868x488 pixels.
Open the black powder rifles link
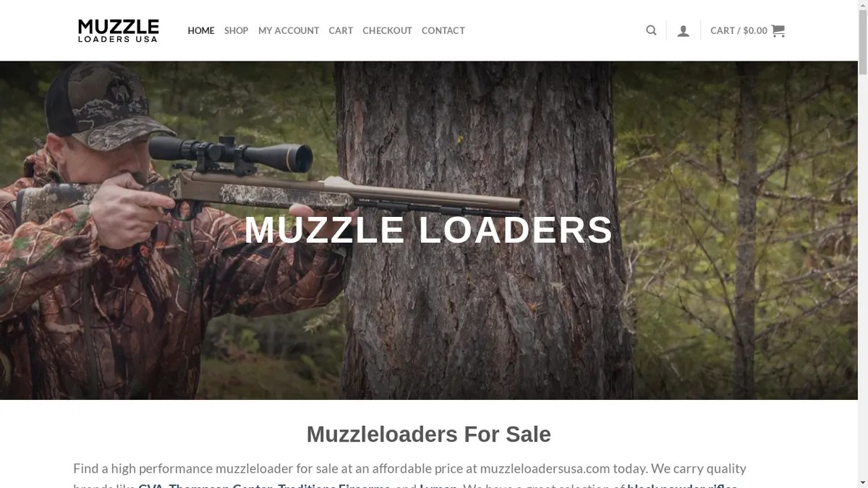(x=682, y=485)
